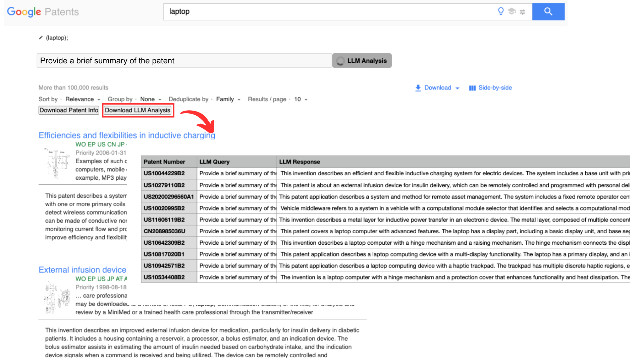Expand the Group by None dropdown
Screen dimensions: 644x362
(x=151, y=99)
